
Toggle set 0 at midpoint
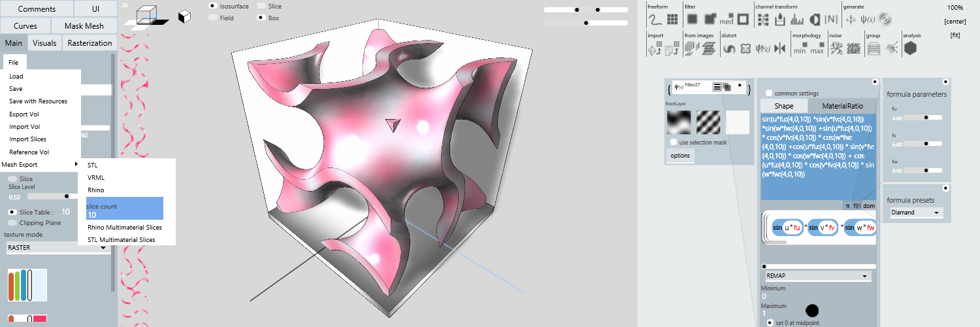(x=770, y=322)
